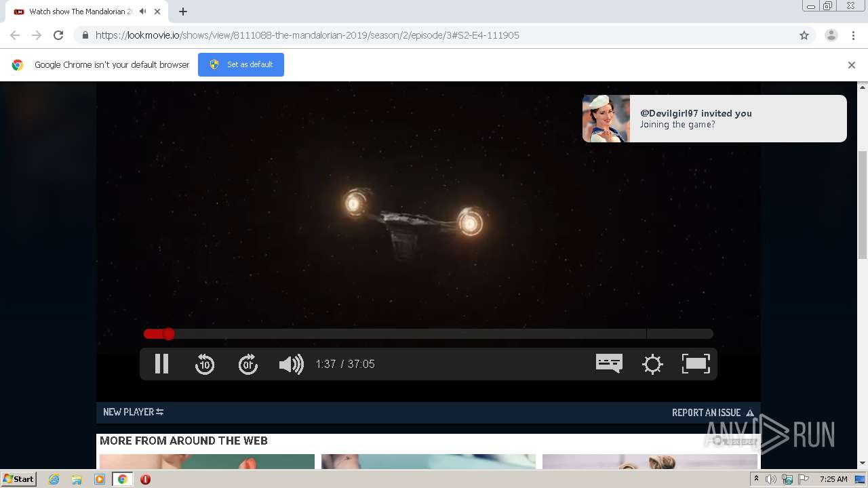The image size is (868, 488).
Task: Switch to NEW PLAYER
Action: (x=133, y=412)
